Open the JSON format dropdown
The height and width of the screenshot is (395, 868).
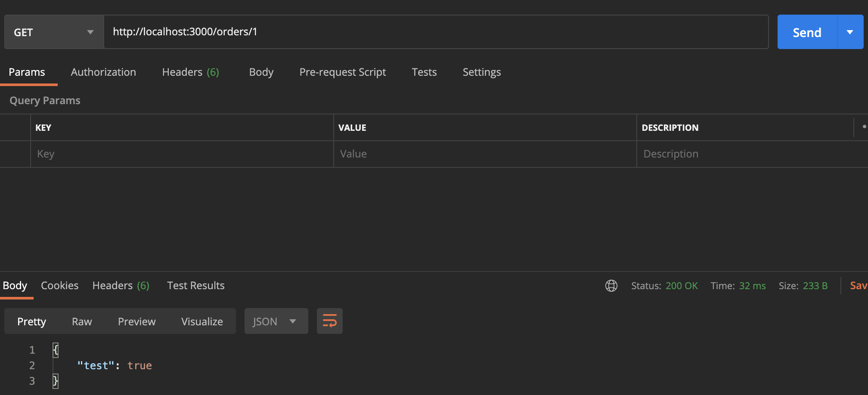(x=276, y=321)
